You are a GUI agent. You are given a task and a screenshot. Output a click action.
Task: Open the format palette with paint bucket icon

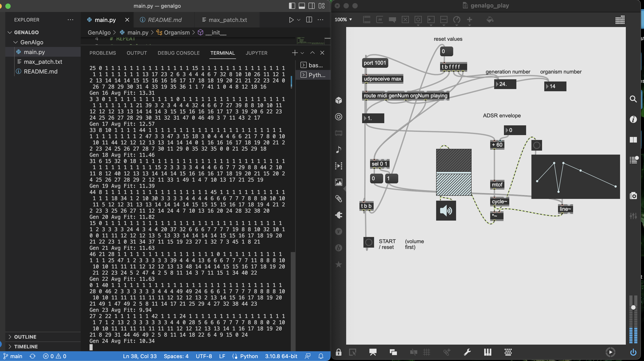(490, 20)
